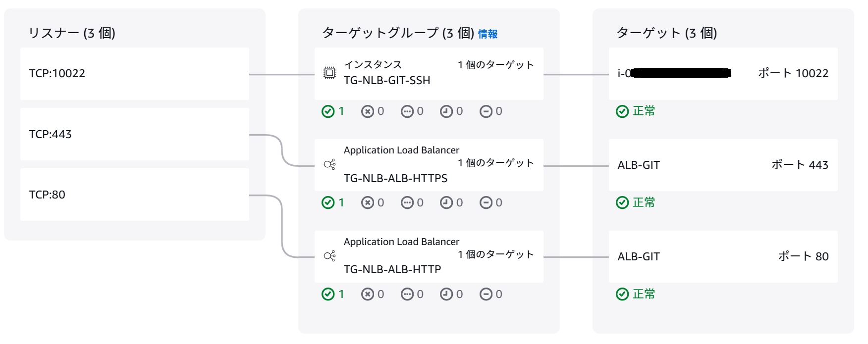Click the draining minus icon under TG-NLB-ALB-HTTPS
Screen dimensions: 868x344
point(486,203)
